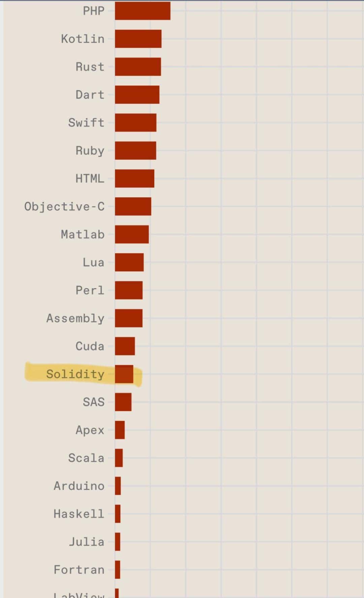Select the Scala bar
This screenshot has height=598, width=364.
point(119,458)
